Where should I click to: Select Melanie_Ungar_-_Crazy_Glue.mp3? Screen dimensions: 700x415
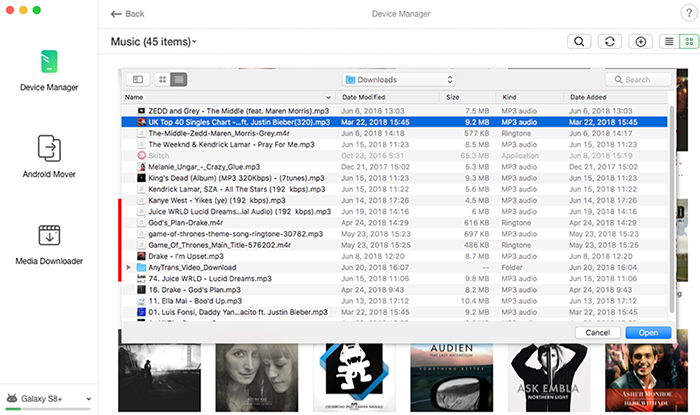(x=394, y=166)
